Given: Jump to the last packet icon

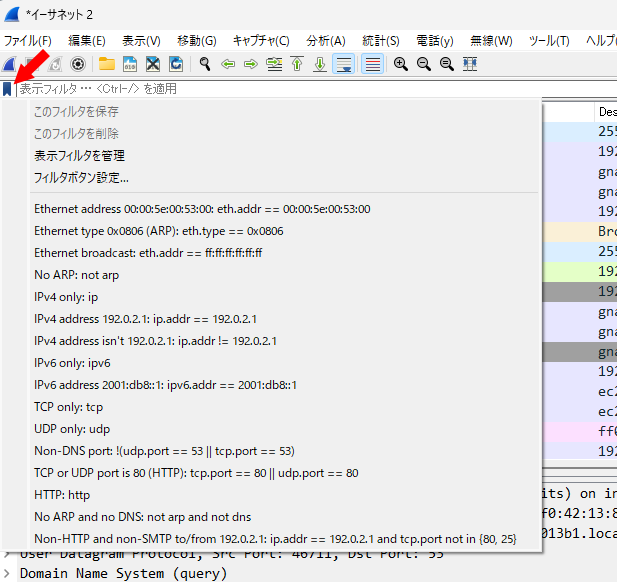Looking at the screenshot, I should 320,64.
